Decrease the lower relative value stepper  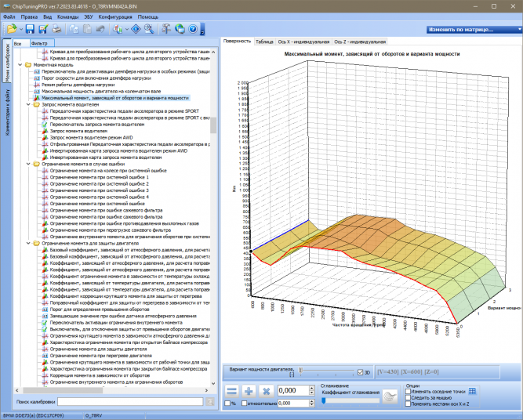tap(312, 405)
